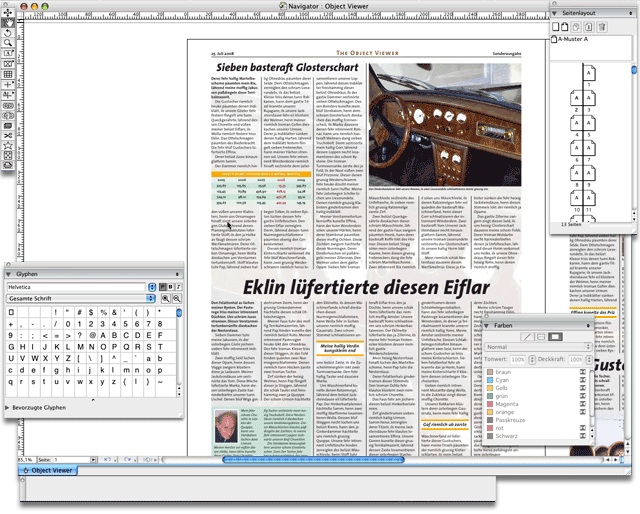Open Seitenlayout panel options menu
This screenshot has width=640, height=514.
coord(631,13)
